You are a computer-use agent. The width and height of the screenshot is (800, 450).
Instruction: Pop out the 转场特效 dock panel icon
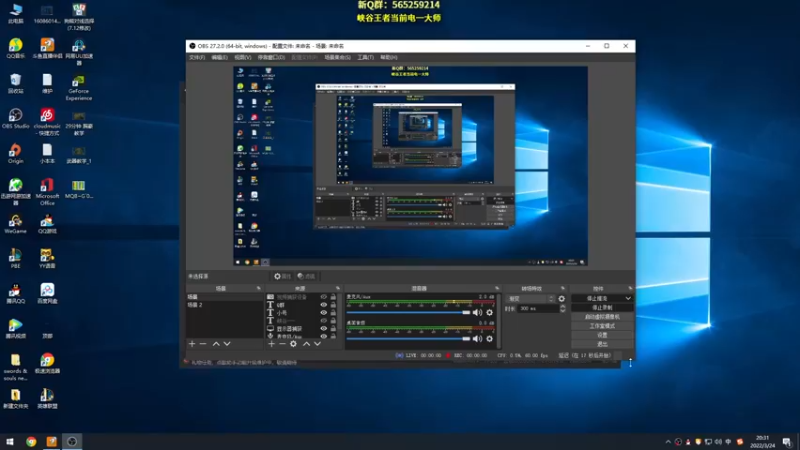coord(563,288)
